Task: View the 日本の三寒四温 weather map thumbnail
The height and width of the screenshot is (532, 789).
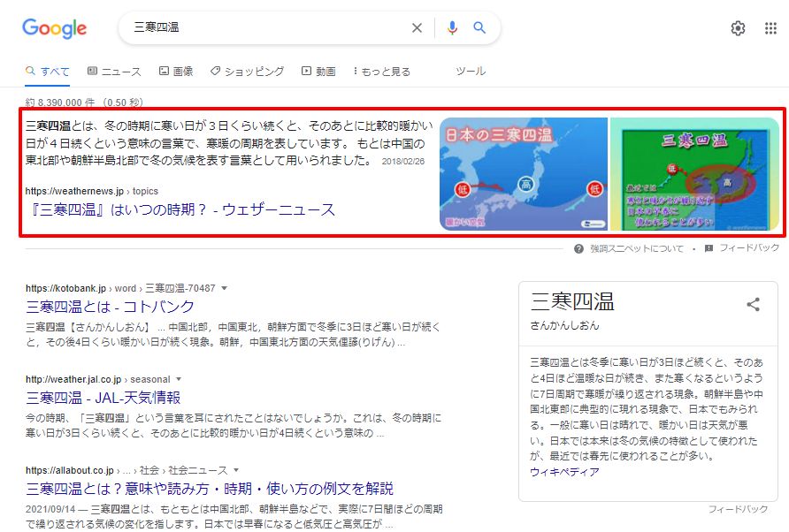Action: point(524,174)
